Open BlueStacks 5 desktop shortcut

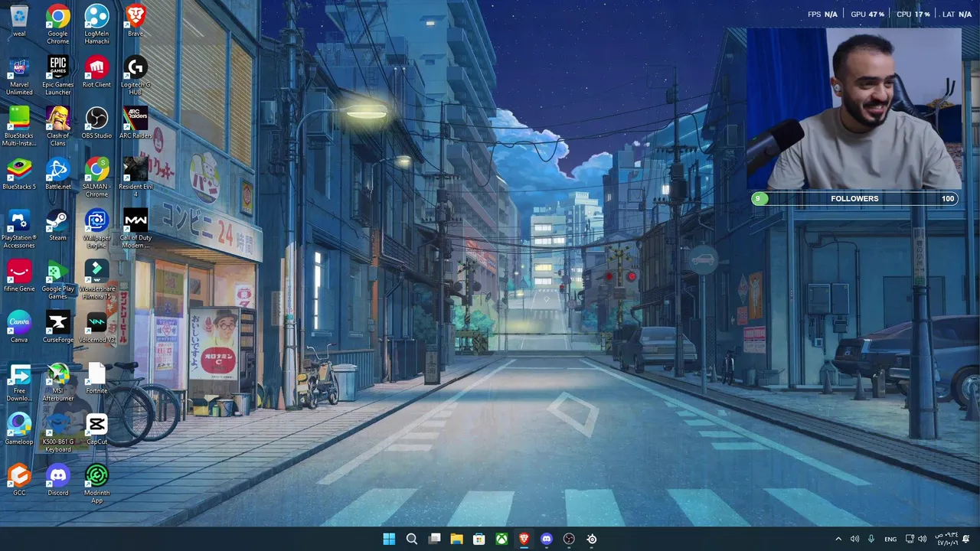pyautogui.click(x=19, y=174)
